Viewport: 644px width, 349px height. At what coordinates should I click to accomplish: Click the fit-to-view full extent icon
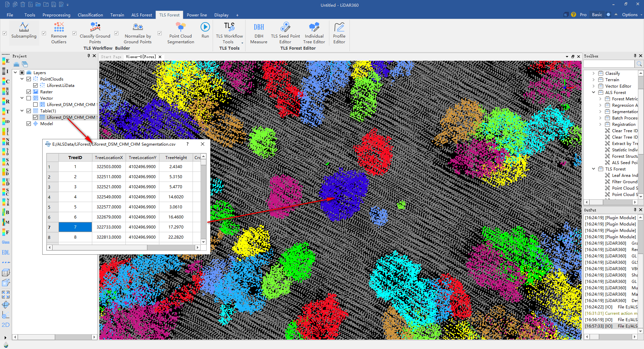[x=6, y=295]
